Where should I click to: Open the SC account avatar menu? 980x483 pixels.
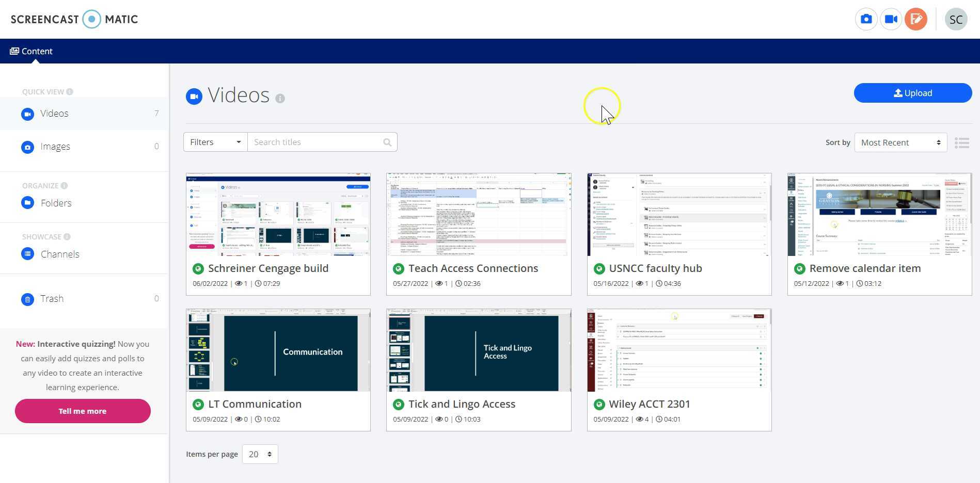(956, 20)
